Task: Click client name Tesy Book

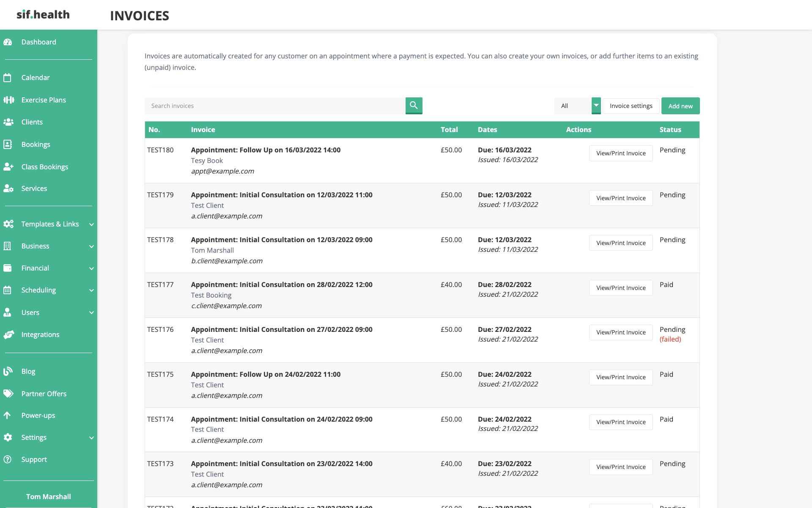Action: coord(207,160)
